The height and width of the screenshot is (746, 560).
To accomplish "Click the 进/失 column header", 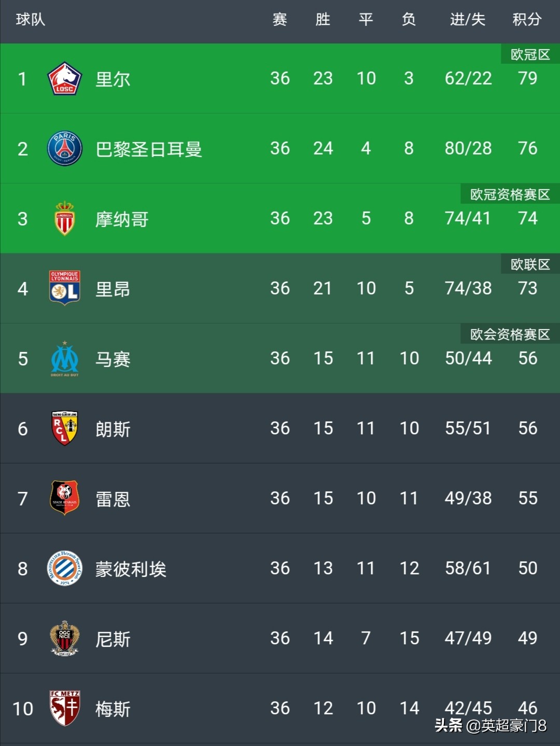I will 467,20.
